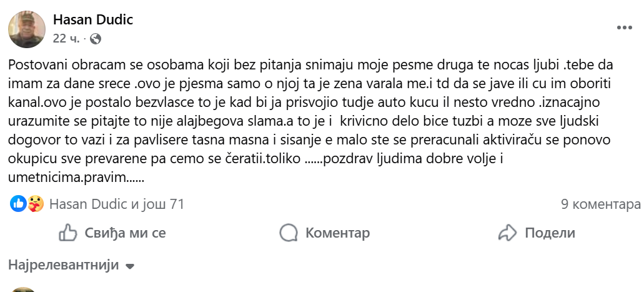
Task: Click the thumbs-up outline icon beside Свиђа ми се
Action: 67,234
